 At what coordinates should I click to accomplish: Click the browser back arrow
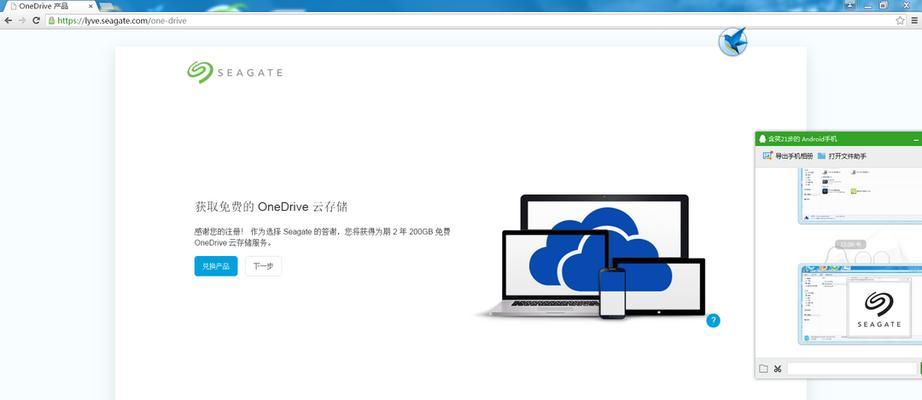[x=8, y=20]
